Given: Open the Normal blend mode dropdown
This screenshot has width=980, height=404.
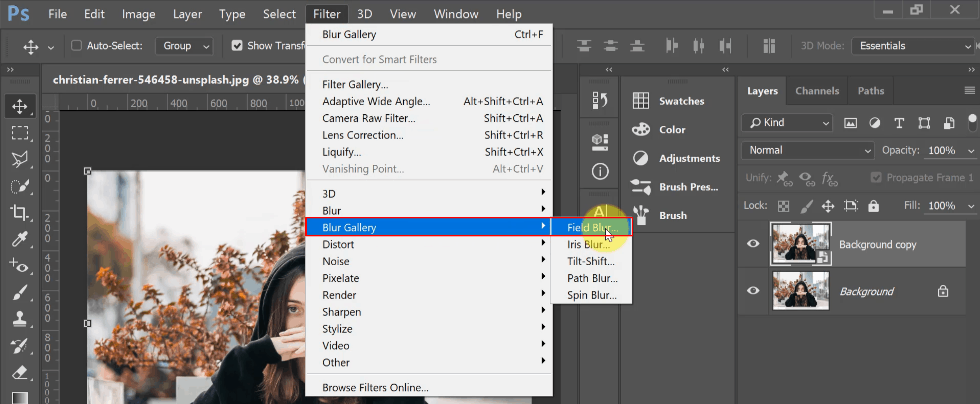Looking at the screenshot, I should pyautogui.click(x=808, y=150).
